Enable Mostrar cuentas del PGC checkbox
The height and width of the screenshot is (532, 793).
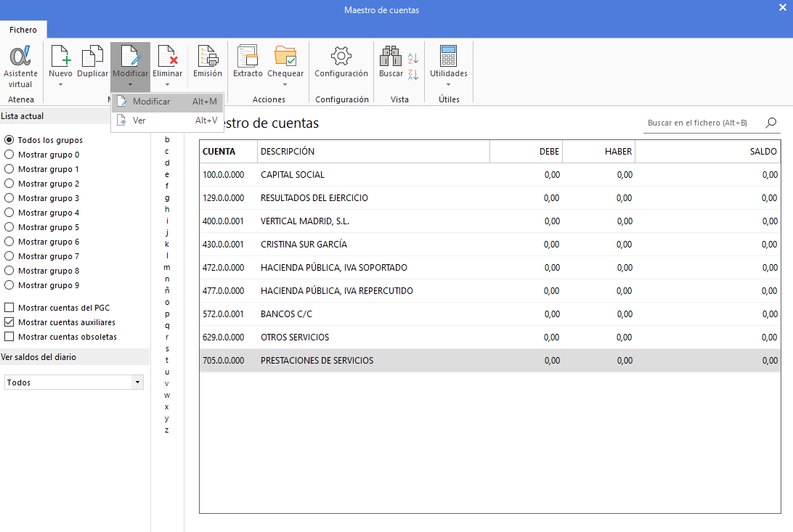pos(9,308)
